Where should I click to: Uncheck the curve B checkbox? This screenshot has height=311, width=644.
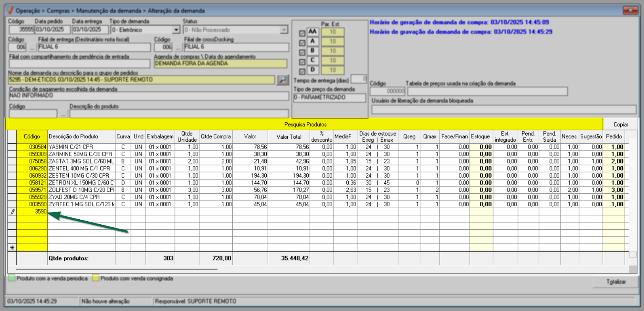302,53
